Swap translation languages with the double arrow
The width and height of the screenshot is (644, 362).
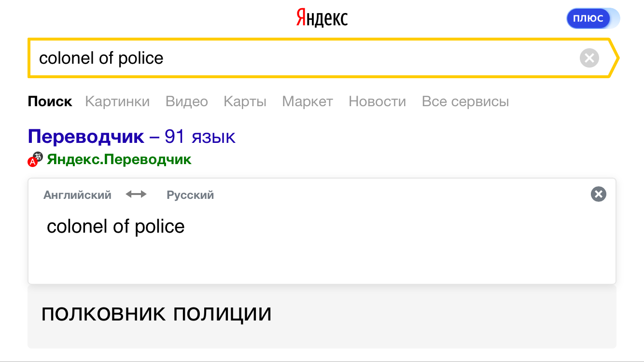tap(136, 195)
